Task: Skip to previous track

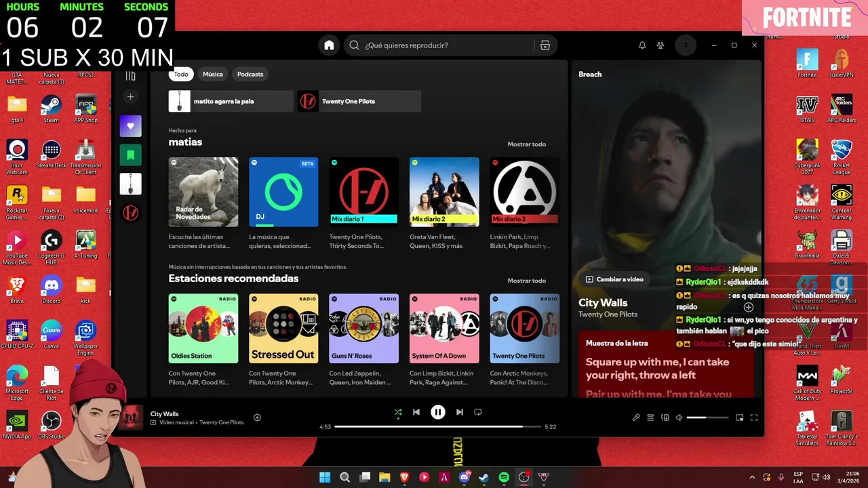Action: pyautogui.click(x=416, y=412)
